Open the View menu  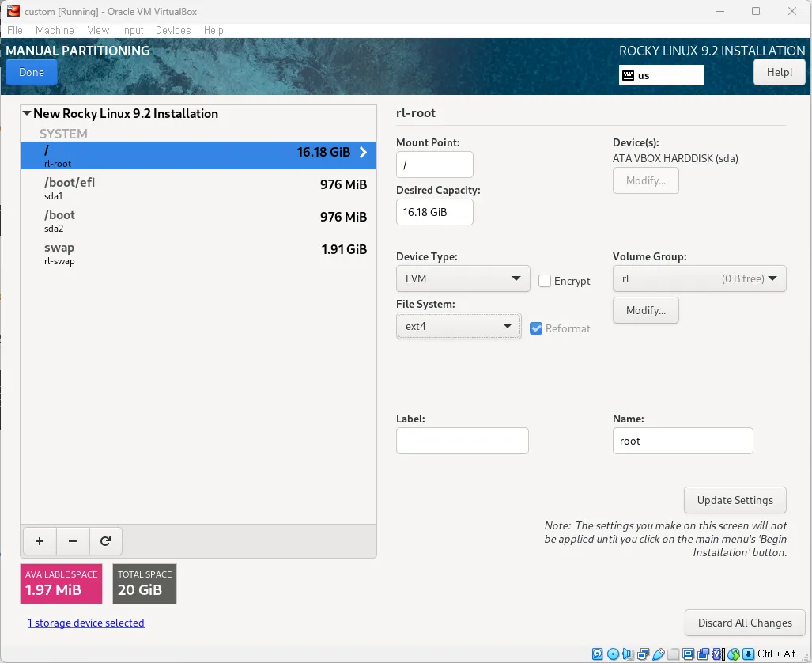[x=98, y=30]
